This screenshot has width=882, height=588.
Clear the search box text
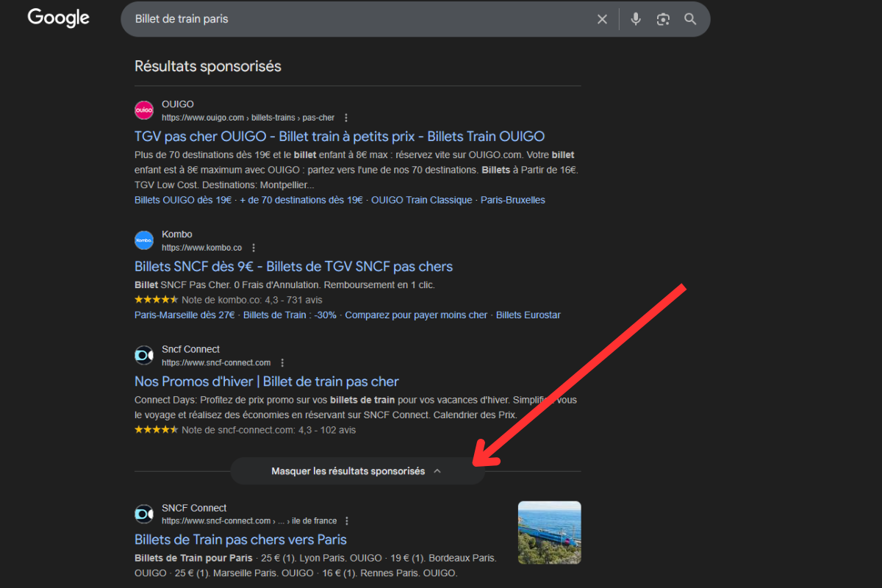coord(602,19)
